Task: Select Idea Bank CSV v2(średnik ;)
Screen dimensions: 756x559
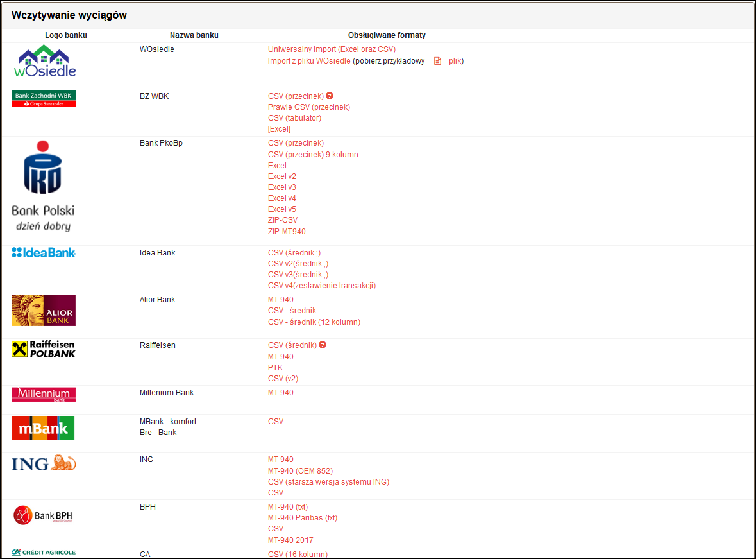Action: [x=298, y=264]
